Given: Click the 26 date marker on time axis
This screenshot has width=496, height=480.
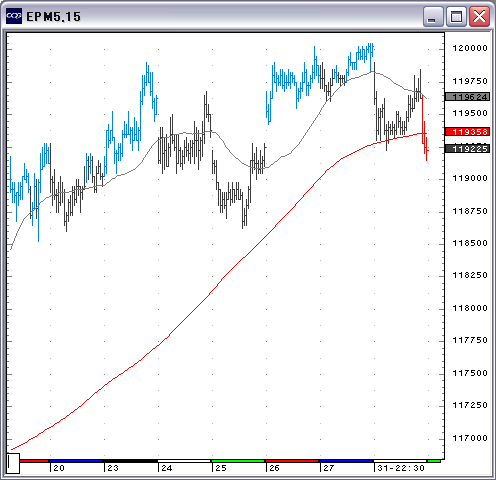Looking at the screenshot, I should click(274, 468).
